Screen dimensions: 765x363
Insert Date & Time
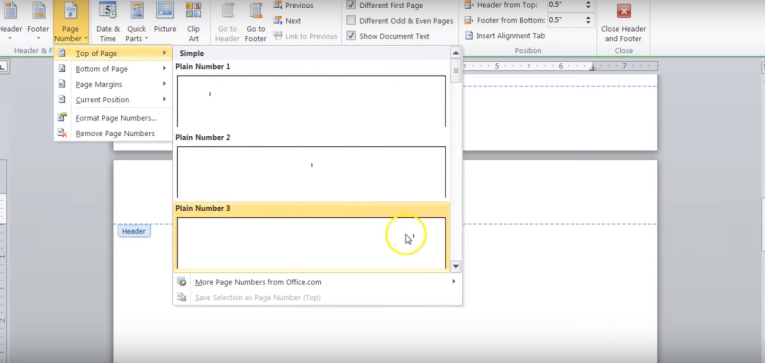pyautogui.click(x=108, y=21)
